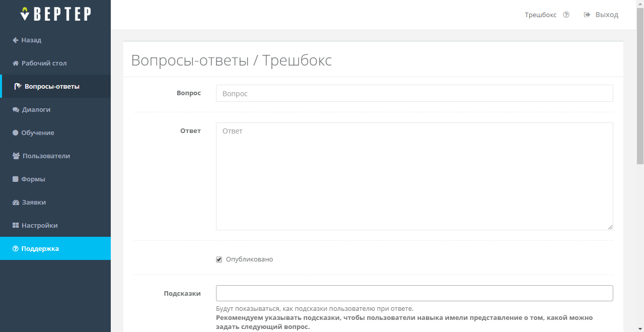Image resolution: width=644 pixels, height=332 pixels.
Task: Click the users icon beside Пользователи
Action: pyautogui.click(x=16, y=156)
